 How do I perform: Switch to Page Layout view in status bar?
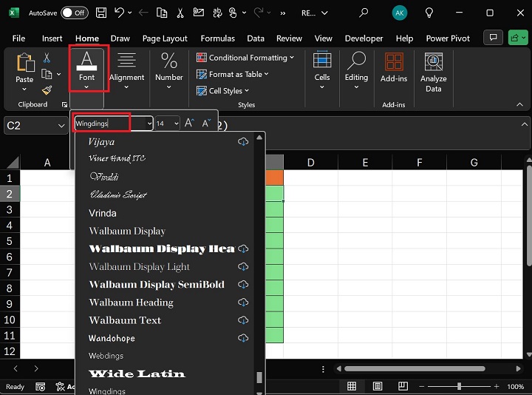tap(378, 386)
